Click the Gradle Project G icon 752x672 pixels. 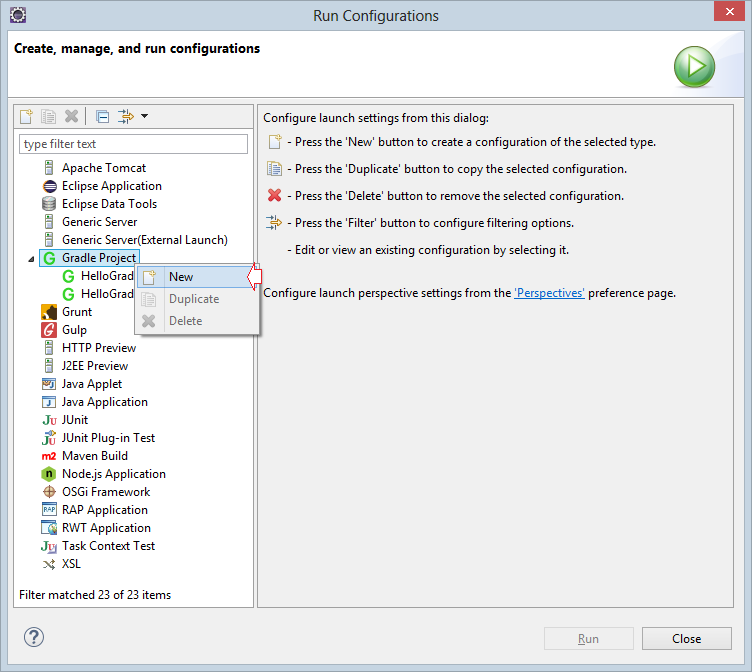coord(49,259)
